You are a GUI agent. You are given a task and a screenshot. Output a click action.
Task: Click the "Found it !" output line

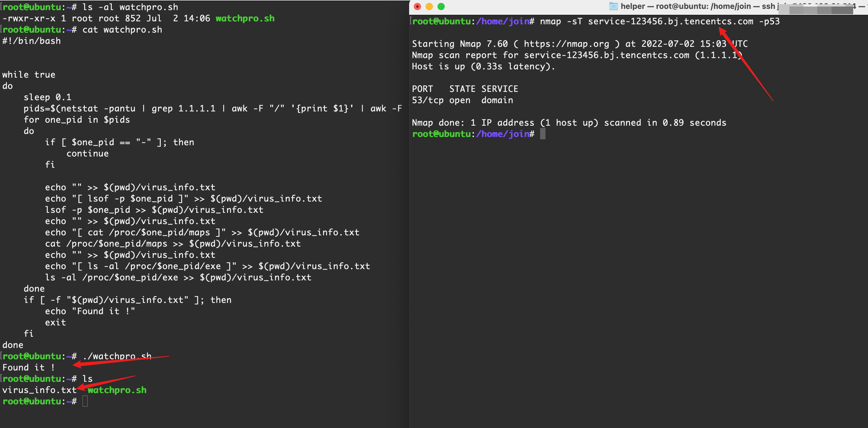pyautogui.click(x=29, y=367)
